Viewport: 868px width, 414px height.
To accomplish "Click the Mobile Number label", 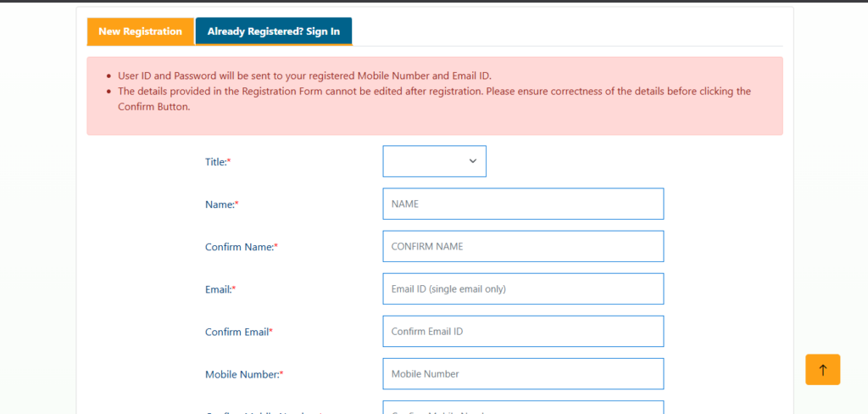I will tap(243, 374).
